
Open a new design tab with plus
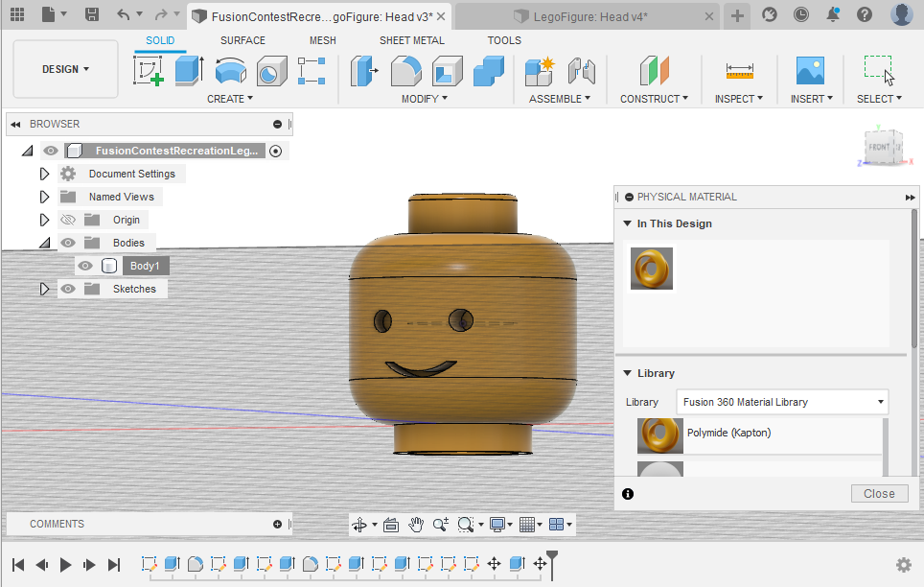coord(737,16)
